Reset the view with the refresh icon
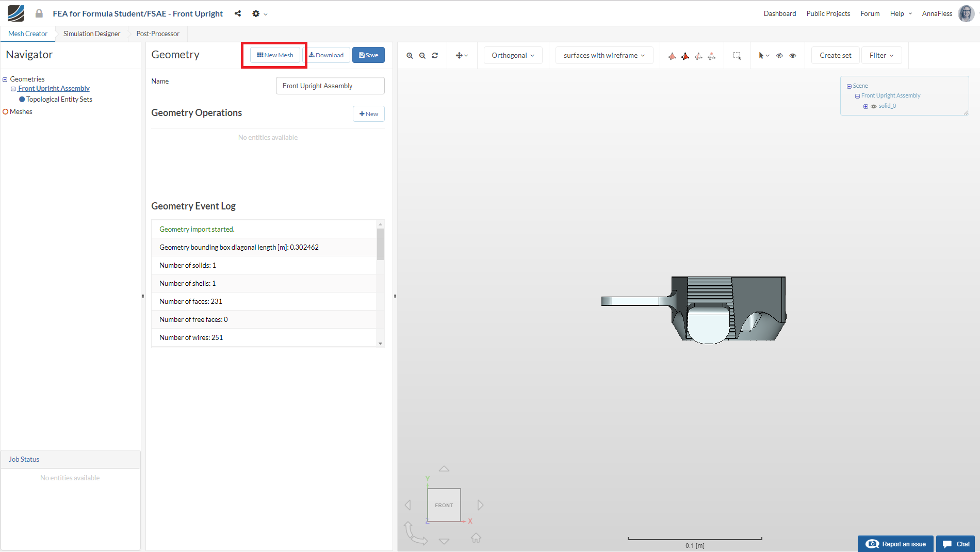This screenshot has width=980, height=552. 435,56
